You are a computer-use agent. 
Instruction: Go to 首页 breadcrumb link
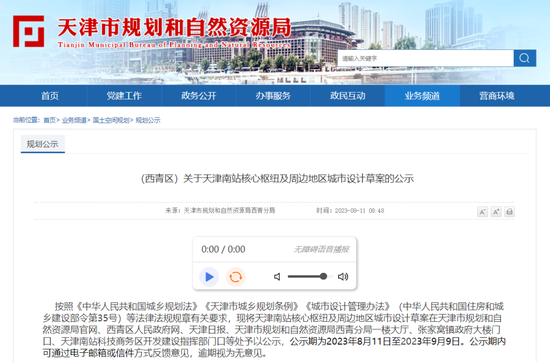(x=49, y=120)
